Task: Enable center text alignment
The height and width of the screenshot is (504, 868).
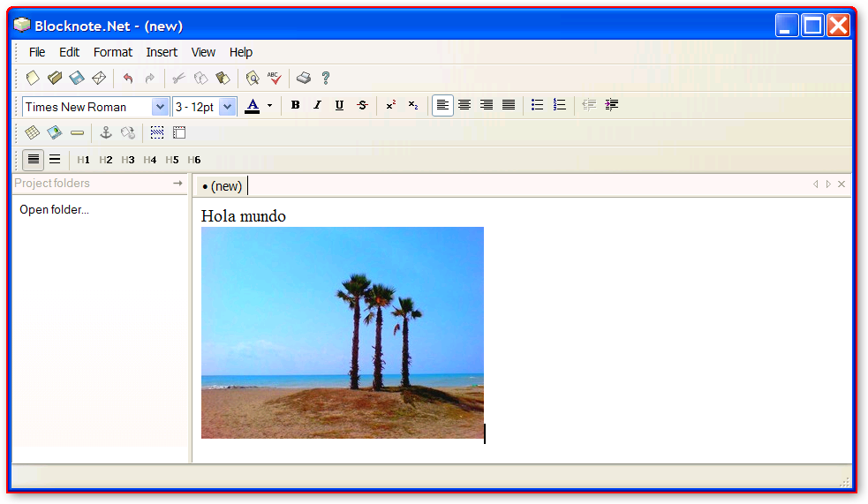Action: (464, 106)
